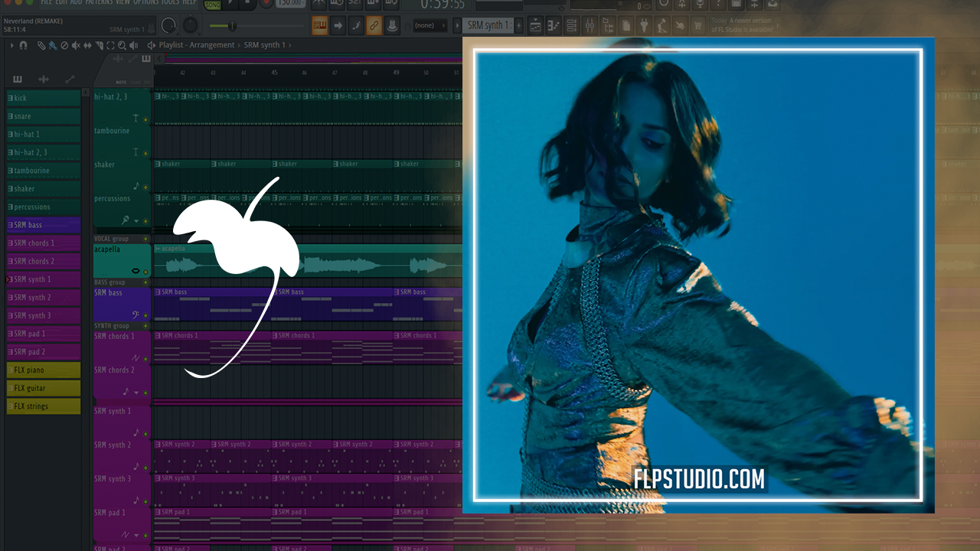Open the View Playlist icon

535,25
